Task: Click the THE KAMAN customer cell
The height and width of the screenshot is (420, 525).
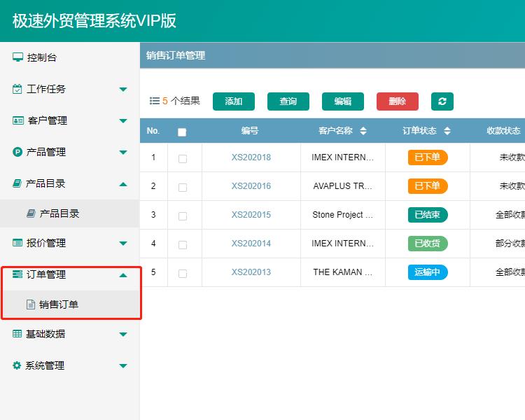Action: pos(343,272)
